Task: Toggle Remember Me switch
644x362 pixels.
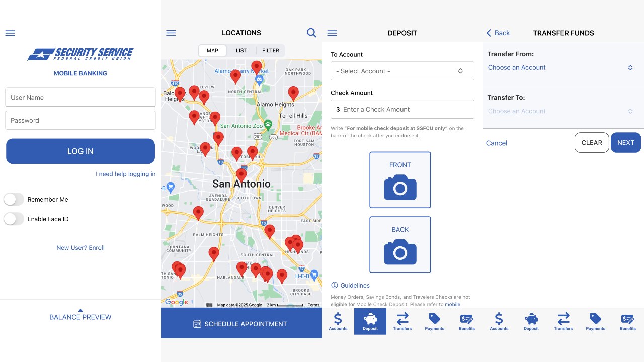Action: tap(14, 199)
